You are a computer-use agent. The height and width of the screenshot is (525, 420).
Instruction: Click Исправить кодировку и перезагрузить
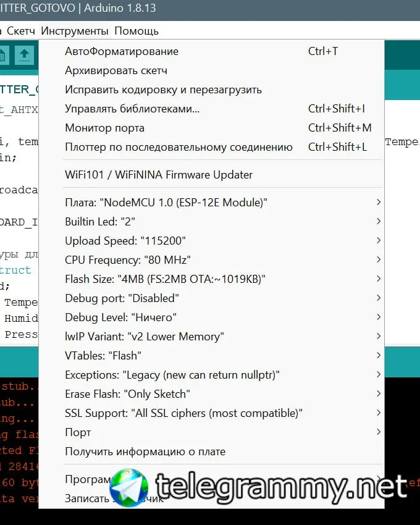(212, 90)
